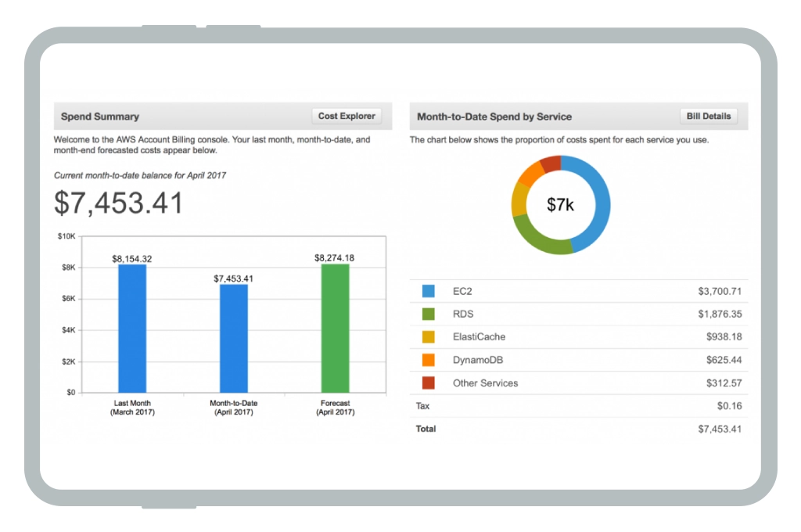Image resolution: width=801 pixels, height=532 pixels.
Task: Select the Last Month blue bar
Action: click(132, 329)
